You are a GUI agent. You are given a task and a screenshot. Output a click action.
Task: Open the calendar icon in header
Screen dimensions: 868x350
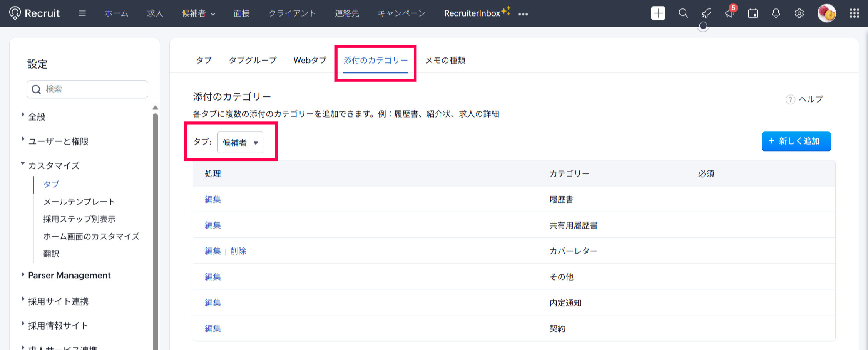[x=753, y=13]
